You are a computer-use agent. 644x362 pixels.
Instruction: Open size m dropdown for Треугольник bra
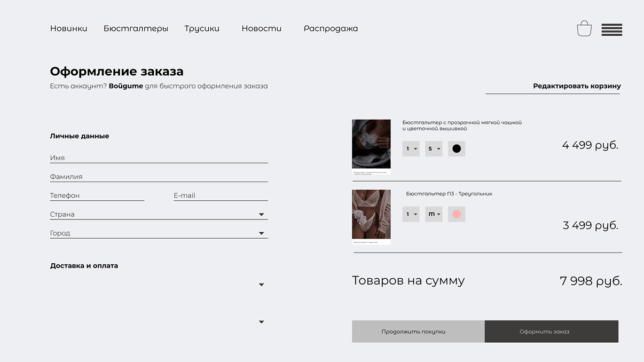[x=434, y=214]
